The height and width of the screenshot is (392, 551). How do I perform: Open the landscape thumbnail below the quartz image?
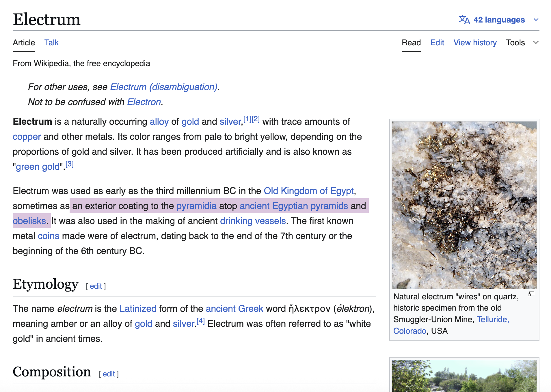click(464, 376)
